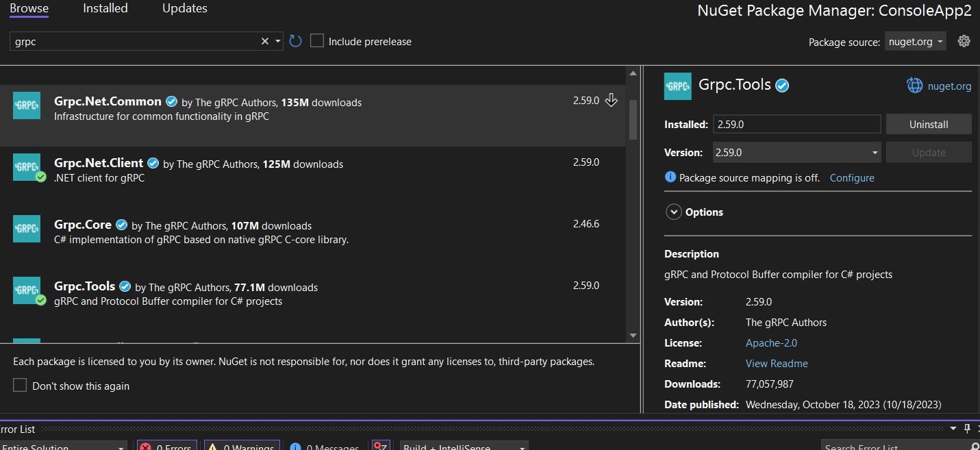The image size is (980, 450).
Task: Click the Error List pin icon
Action: tap(968, 429)
